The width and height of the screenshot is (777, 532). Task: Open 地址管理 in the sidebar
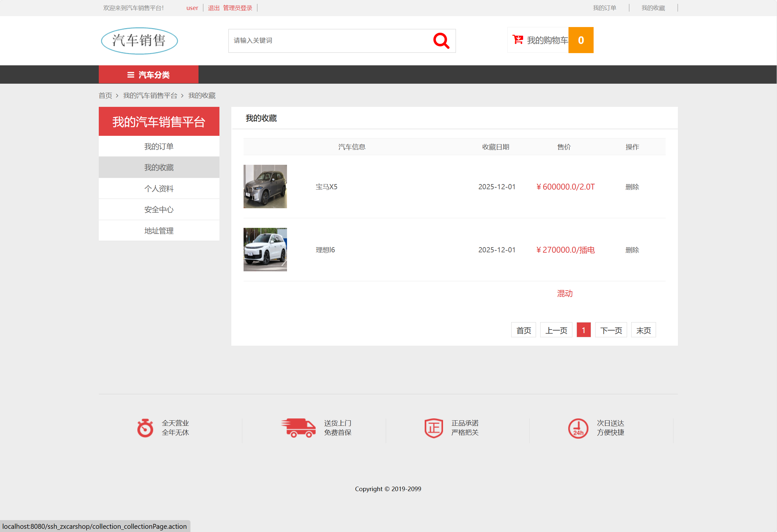(159, 230)
